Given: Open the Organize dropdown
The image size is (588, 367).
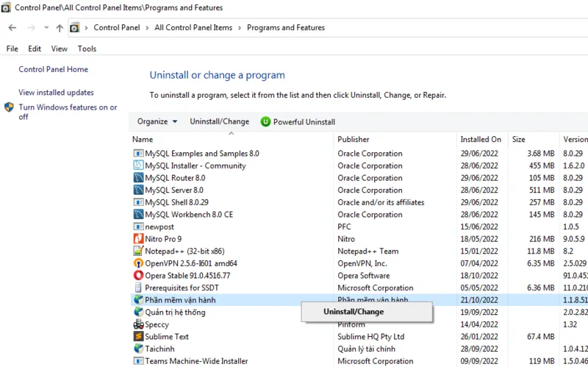Looking at the screenshot, I should coord(157,121).
